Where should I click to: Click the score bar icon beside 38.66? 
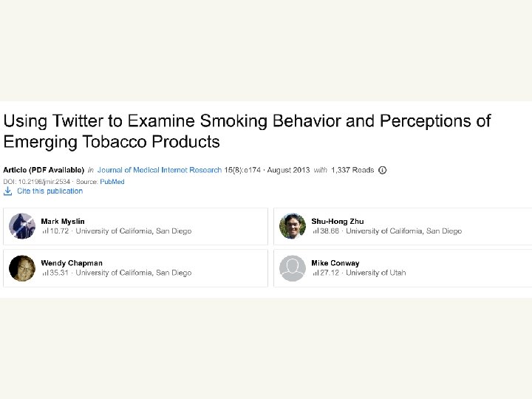click(x=316, y=231)
